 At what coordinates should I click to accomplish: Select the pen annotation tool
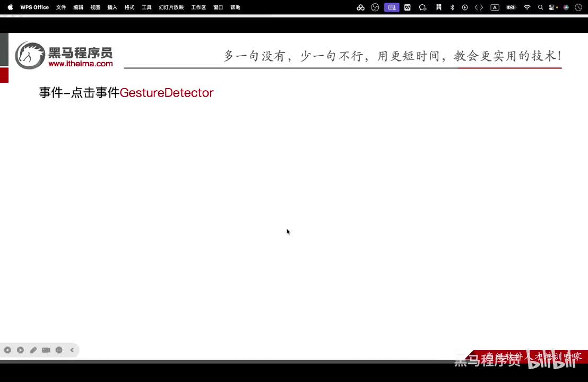point(33,350)
